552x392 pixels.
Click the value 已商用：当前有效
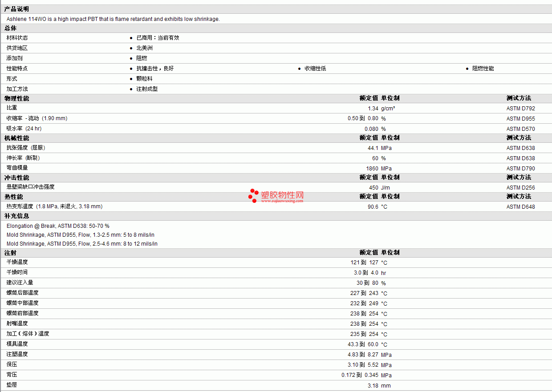coord(158,38)
